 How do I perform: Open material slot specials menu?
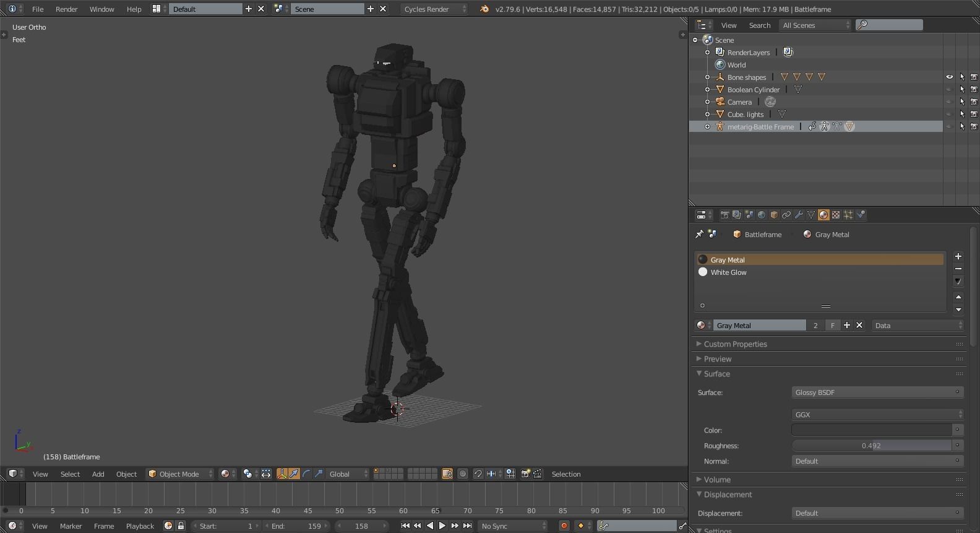pyautogui.click(x=958, y=281)
